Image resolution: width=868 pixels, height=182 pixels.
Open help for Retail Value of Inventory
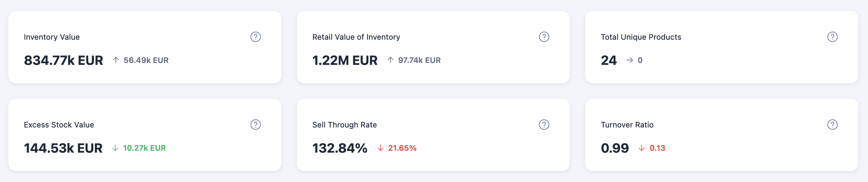pos(544,37)
